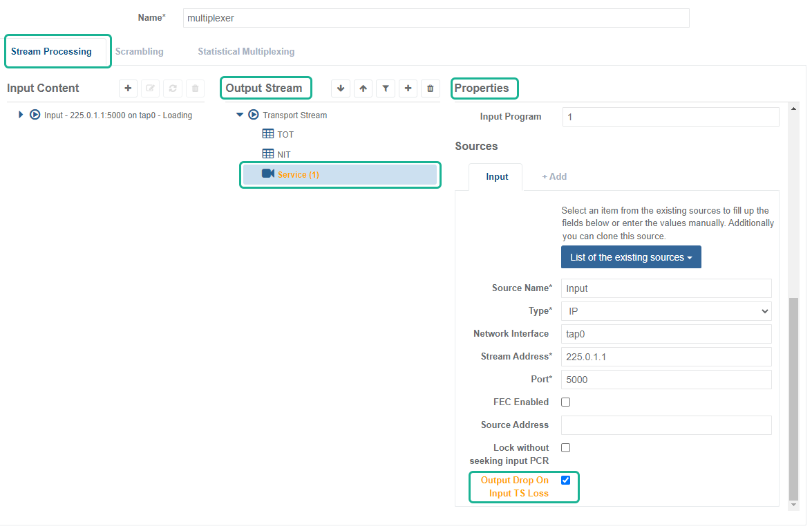The image size is (812, 531).
Task: Click the move up arrow in Output Stream
Action: point(363,88)
